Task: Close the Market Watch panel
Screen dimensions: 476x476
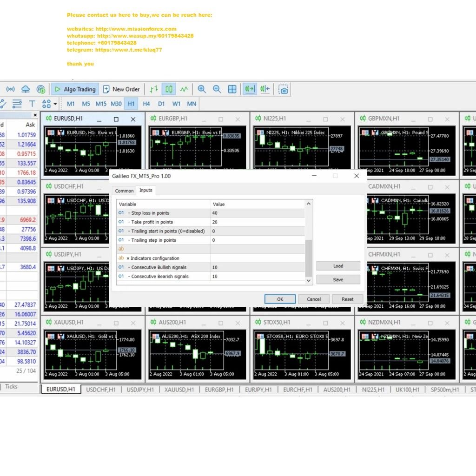Action: (x=35, y=115)
